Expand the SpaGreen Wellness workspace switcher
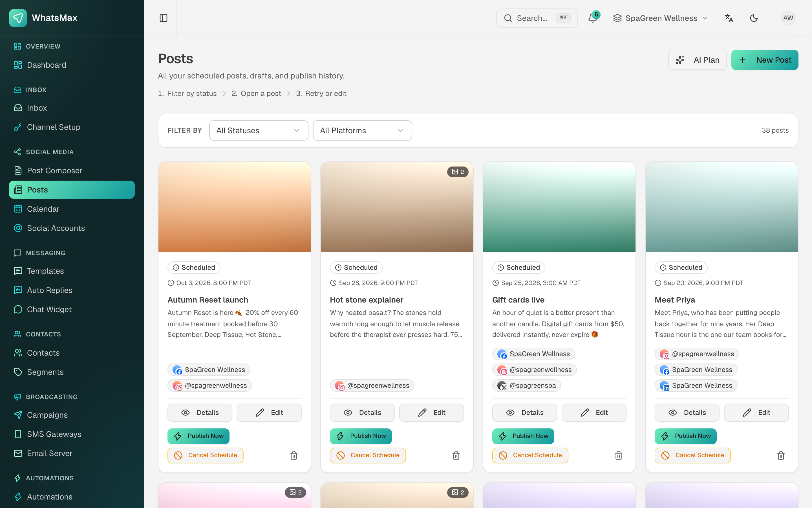Screen dimensions: 812x508 660,18
